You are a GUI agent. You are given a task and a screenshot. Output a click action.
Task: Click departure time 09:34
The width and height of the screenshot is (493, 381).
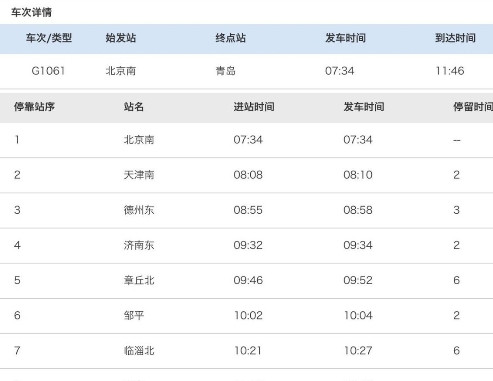(x=358, y=245)
